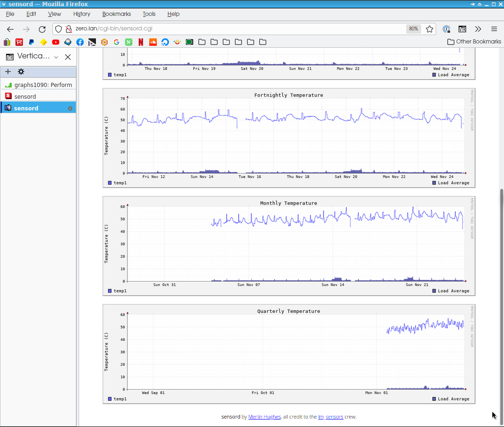Open tracking protection shield icon
Image resolution: width=504 pixels, height=427 pixels.
(x=58, y=29)
